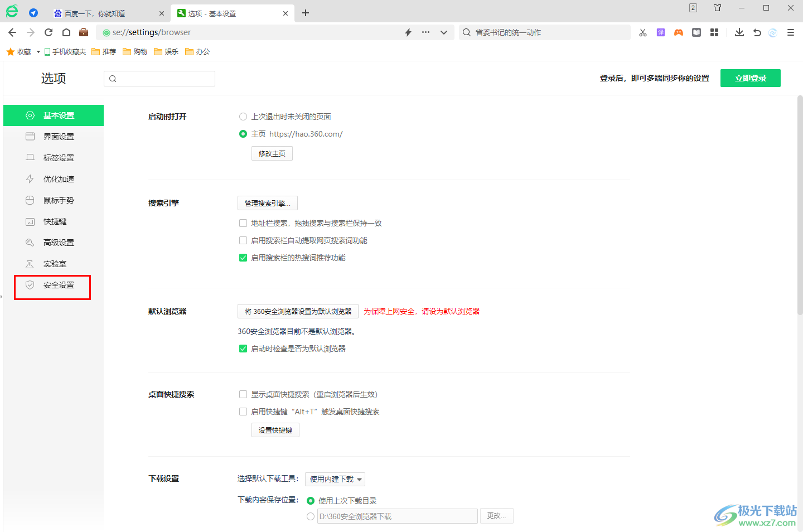The height and width of the screenshot is (532, 803).
Task: Select the custom download path radio button
Action: (x=311, y=516)
